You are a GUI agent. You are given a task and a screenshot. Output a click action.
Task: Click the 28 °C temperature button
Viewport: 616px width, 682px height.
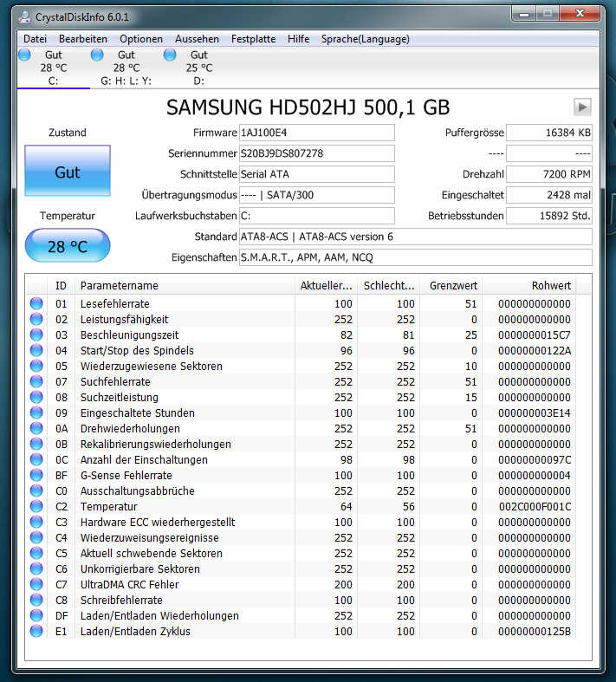68,246
